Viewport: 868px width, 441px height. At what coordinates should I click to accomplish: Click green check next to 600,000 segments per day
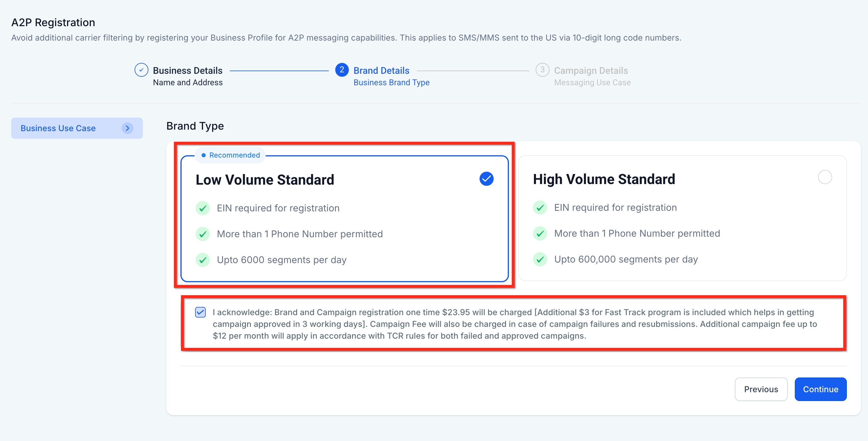540,259
